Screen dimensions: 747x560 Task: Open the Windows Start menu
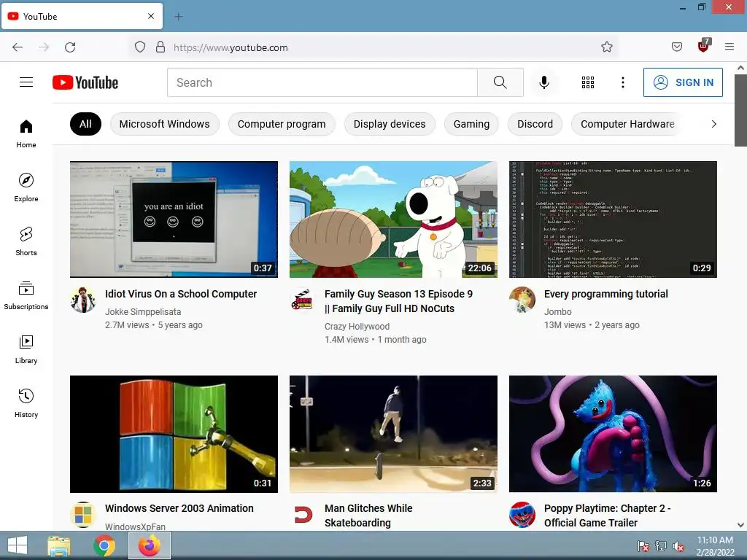click(18, 545)
